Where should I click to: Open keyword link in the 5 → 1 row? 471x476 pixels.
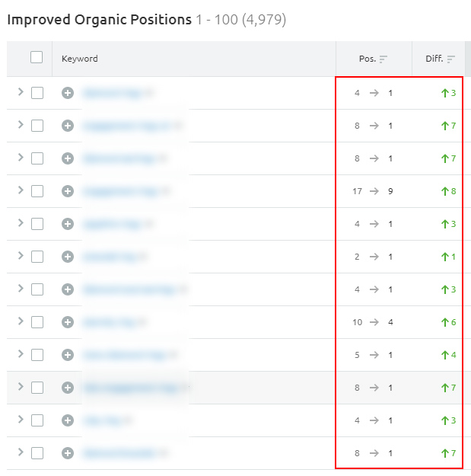[x=123, y=355]
